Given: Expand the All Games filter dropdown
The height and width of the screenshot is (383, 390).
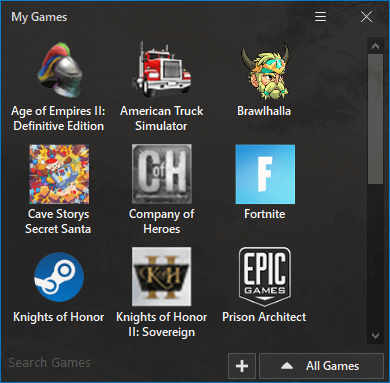Looking at the screenshot, I should coord(321,366).
